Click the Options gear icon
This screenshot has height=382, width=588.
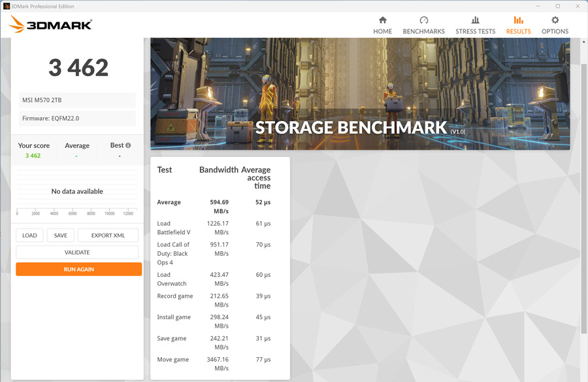[x=555, y=20]
